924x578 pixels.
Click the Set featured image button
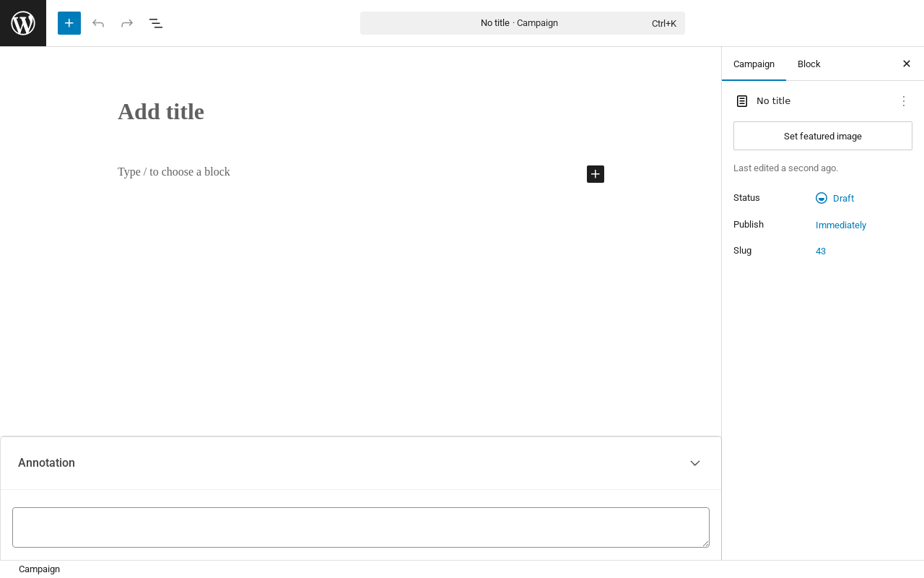pos(823,136)
